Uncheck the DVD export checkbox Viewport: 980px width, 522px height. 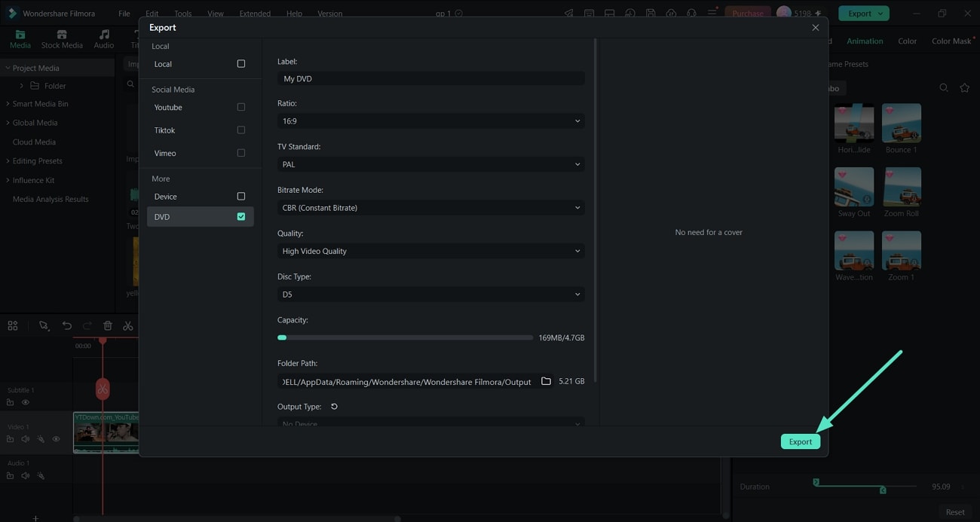(241, 216)
